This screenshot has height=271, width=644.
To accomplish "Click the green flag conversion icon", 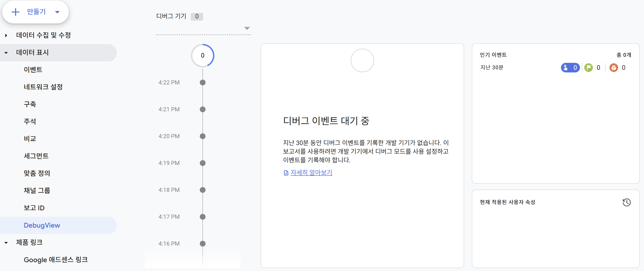I will point(588,67).
